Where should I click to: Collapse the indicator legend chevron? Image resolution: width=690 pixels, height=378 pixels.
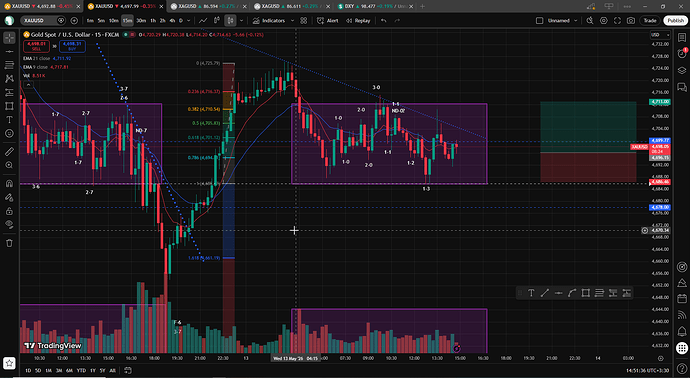coord(28,84)
